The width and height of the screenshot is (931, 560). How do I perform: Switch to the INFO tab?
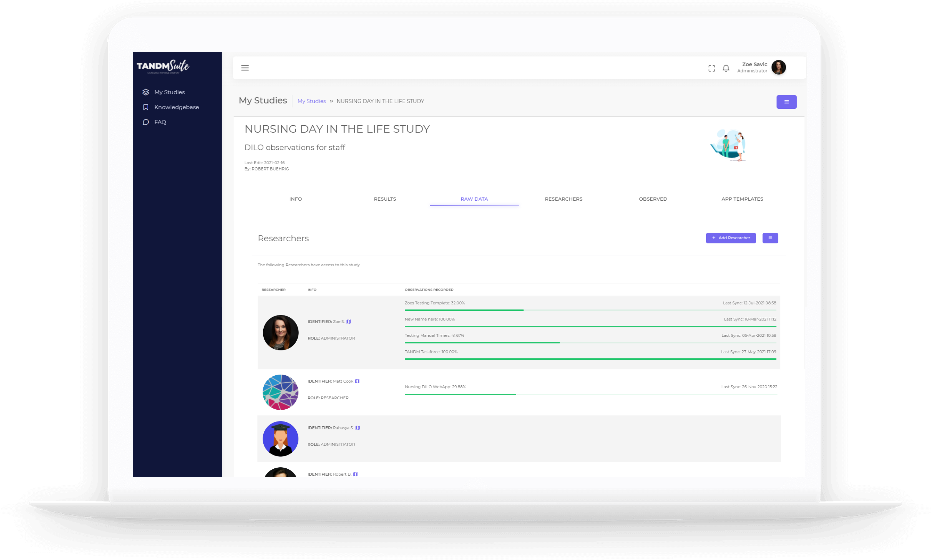(x=295, y=199)
